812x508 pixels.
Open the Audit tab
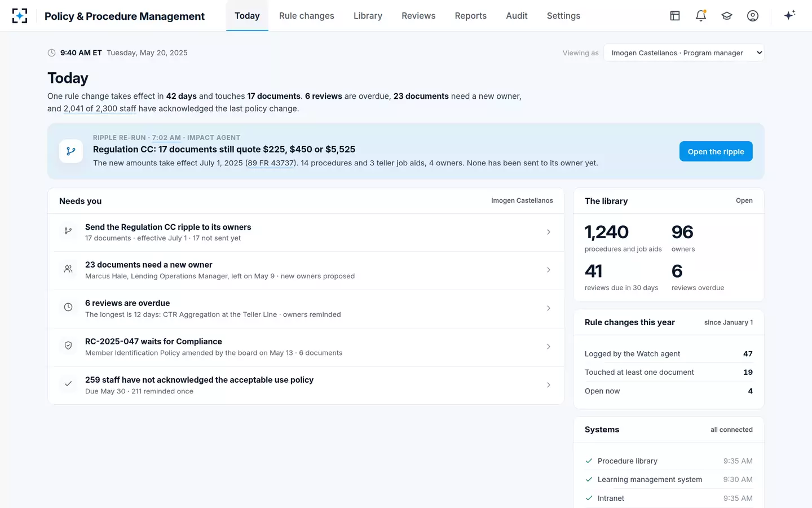[x=517, y=16]
